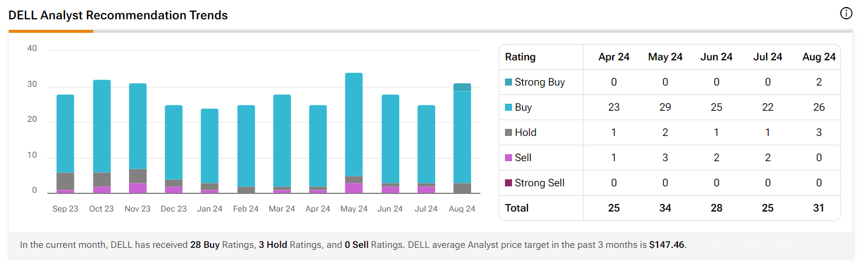This screenshot has height=276, width=868.
Task: Click the 'Aug 24' axis label below chart
Action: [x=462, y=209]
